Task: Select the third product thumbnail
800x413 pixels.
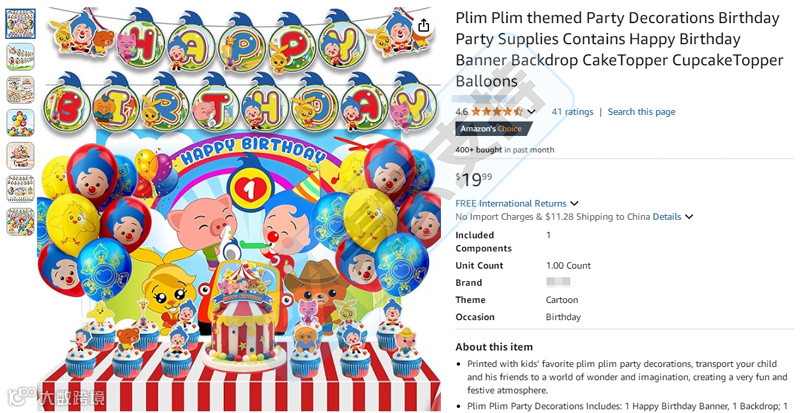Action: (x=20, y=90)
